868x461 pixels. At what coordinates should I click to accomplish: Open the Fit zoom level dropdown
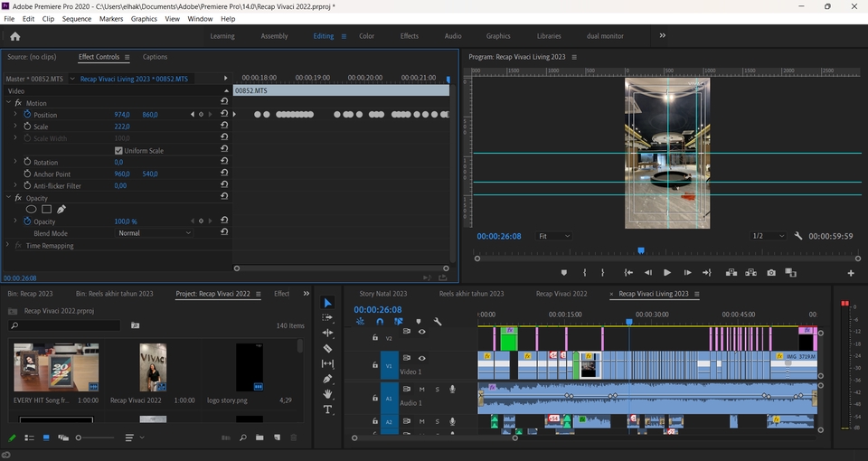553,236
